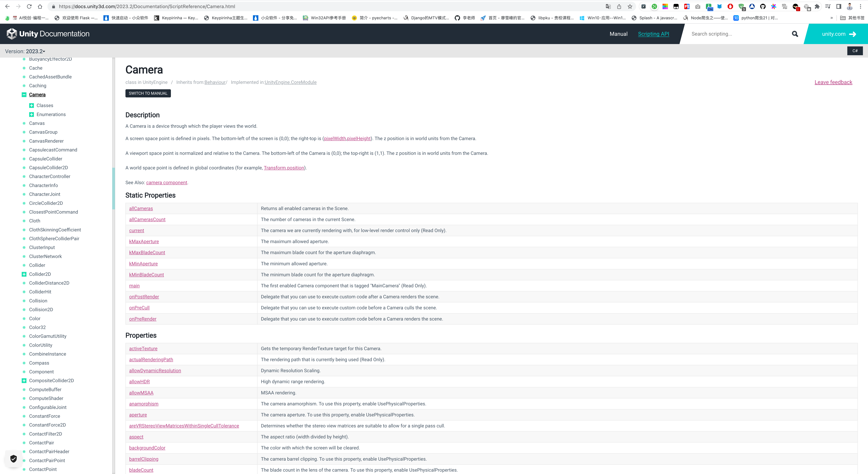This screenshot has height=474, width=868.
Task: Expand the Classes node under Camera
Action: (x=31, y=105)
